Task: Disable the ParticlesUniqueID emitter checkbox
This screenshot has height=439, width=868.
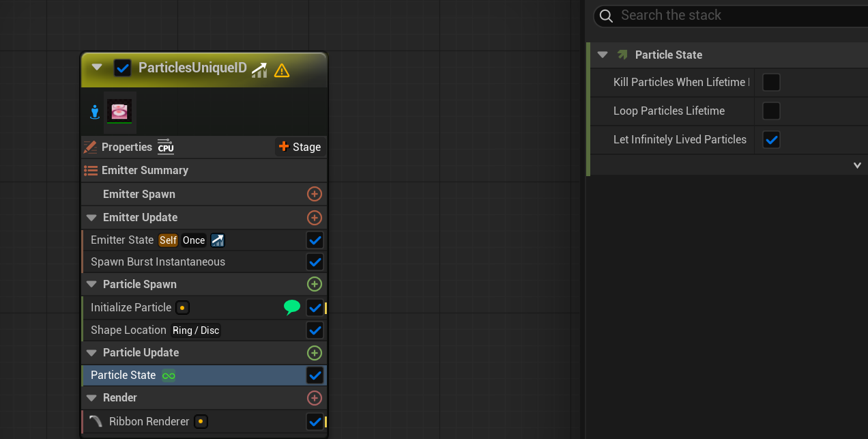Action: point(123,68)
